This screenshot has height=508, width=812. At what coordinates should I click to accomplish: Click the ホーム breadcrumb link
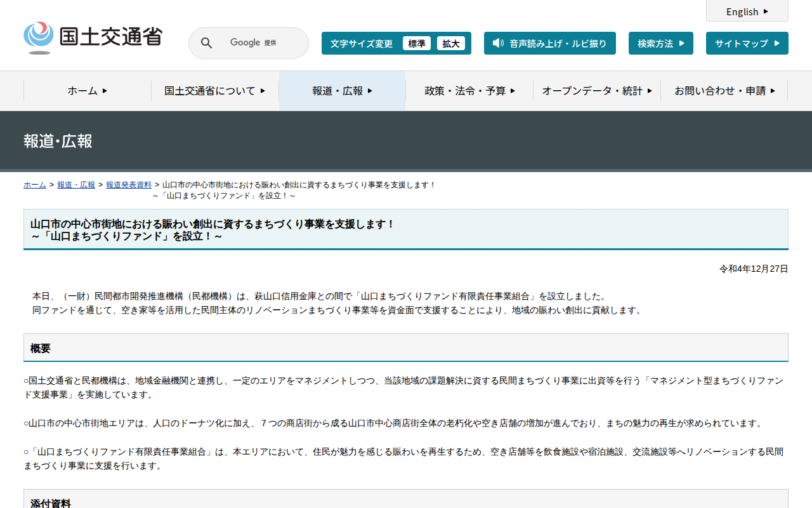click(35, 185)
